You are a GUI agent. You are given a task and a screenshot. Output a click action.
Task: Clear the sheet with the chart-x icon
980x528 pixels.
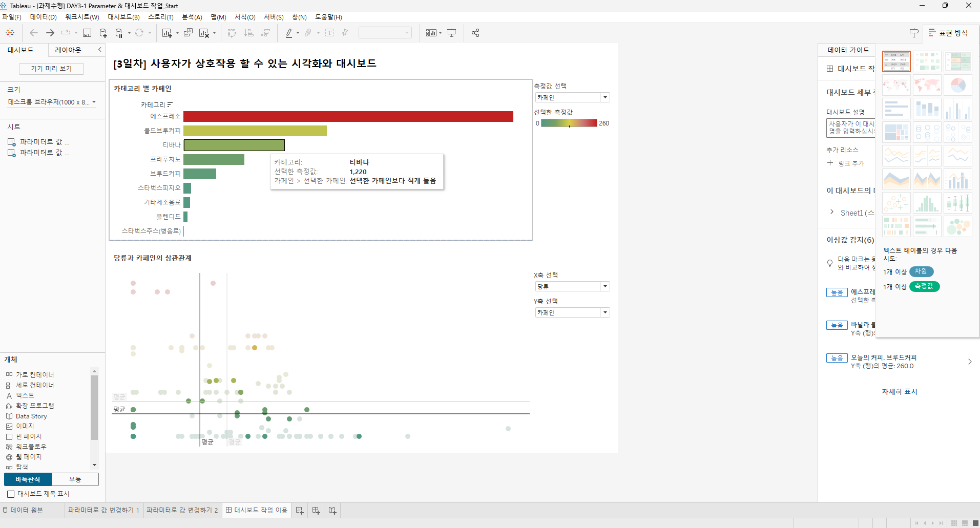204,33
